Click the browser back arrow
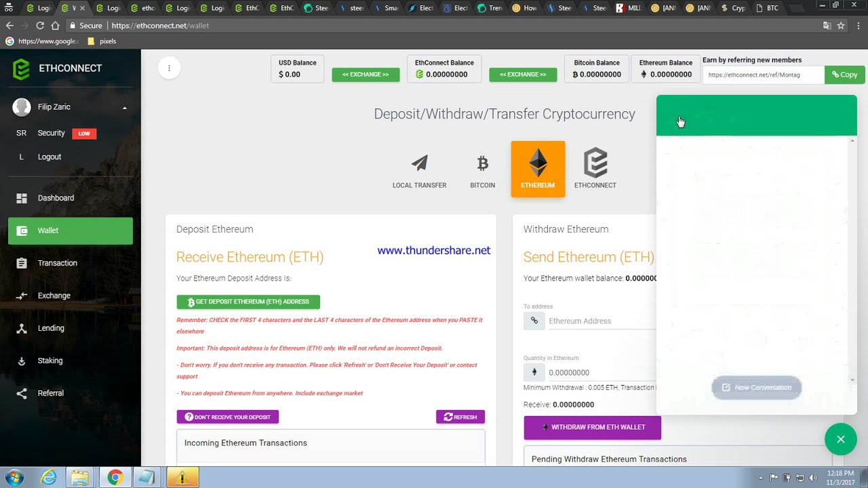This screenshot has width=868, height=488. (9, 25)
